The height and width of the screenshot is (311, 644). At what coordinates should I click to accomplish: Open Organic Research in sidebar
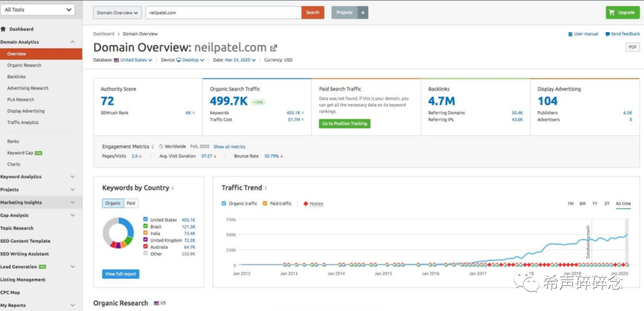point(24,65)
